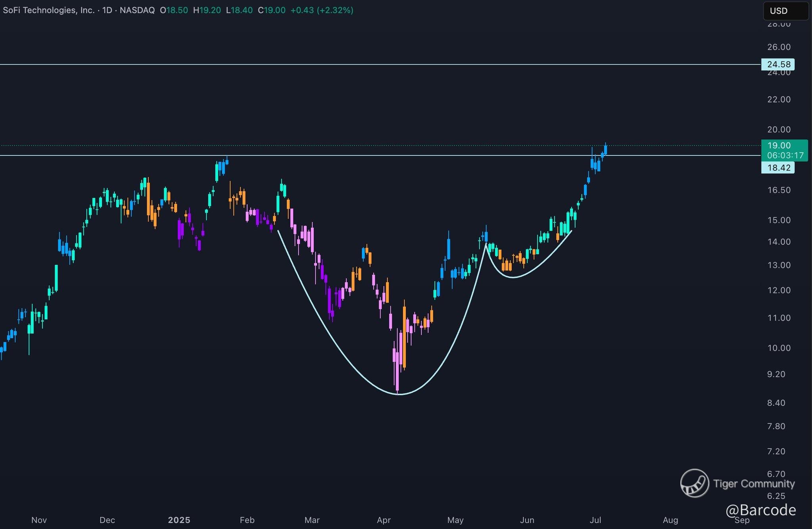Click the Nov label on time axis

click(39, 520)
